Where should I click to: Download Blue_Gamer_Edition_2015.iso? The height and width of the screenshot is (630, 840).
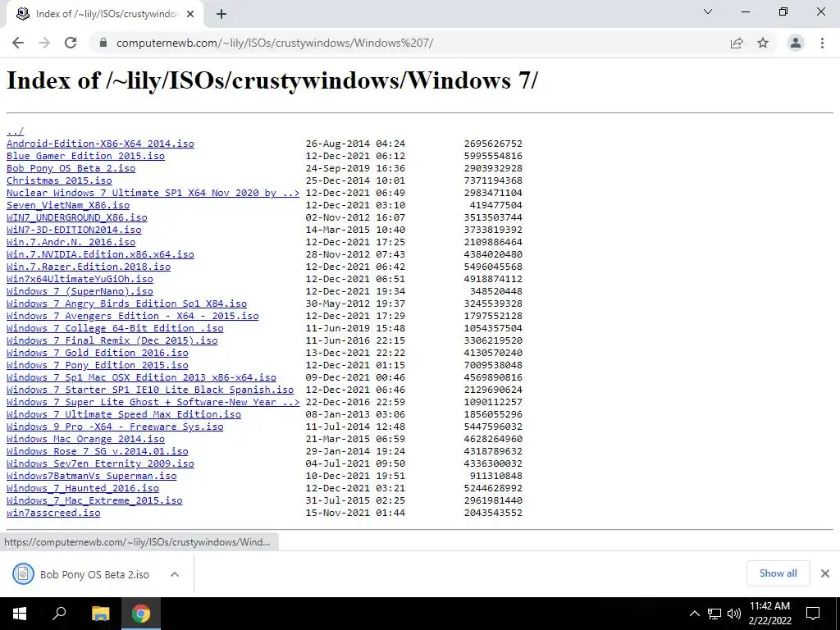tap(85, 156)
